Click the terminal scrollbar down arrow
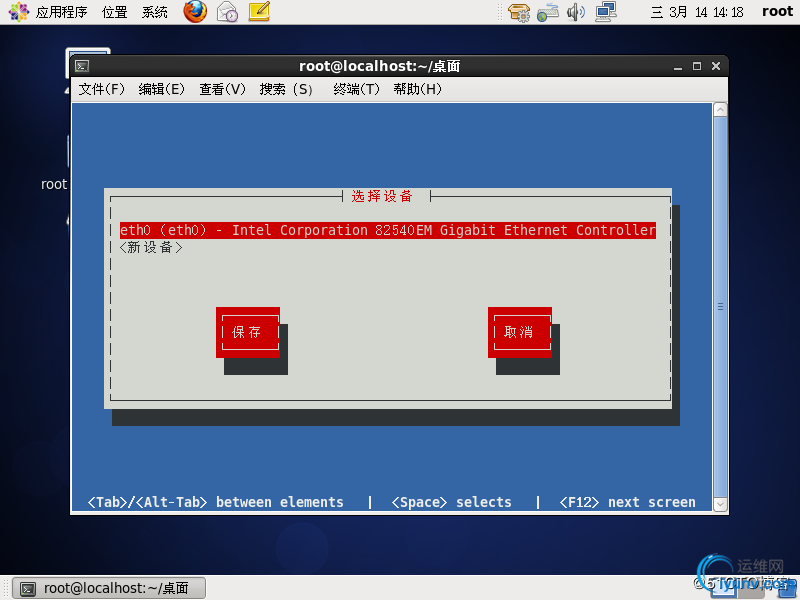This screenshot has height=600, width=800. [720, 504]
